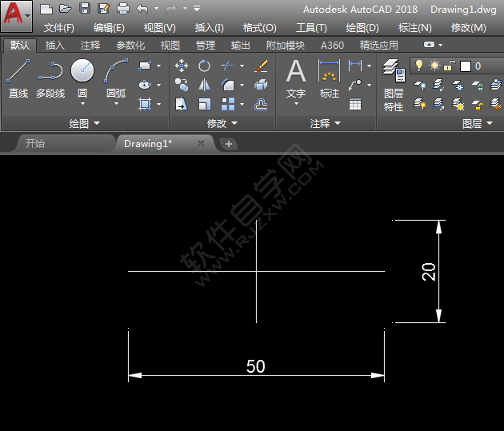Toggle layer freeze sun icon
The image size is (504, 431).
click(434, 66)
